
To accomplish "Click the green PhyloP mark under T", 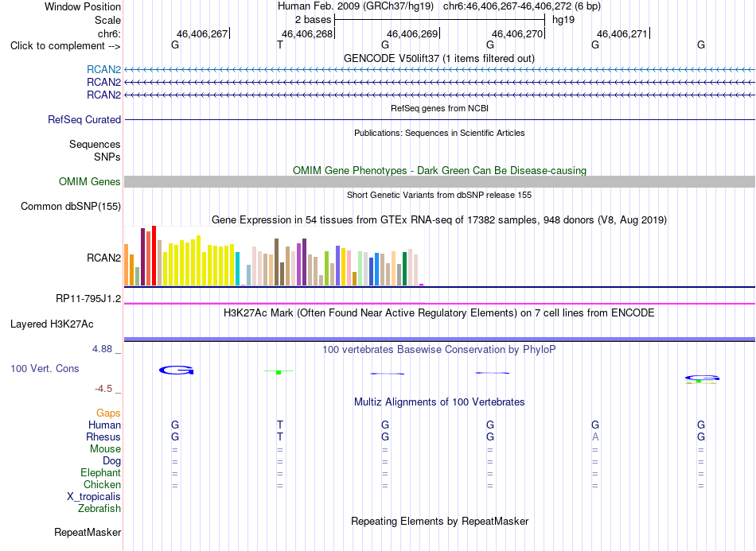I will pyautogui.click(x=279, y=372).
